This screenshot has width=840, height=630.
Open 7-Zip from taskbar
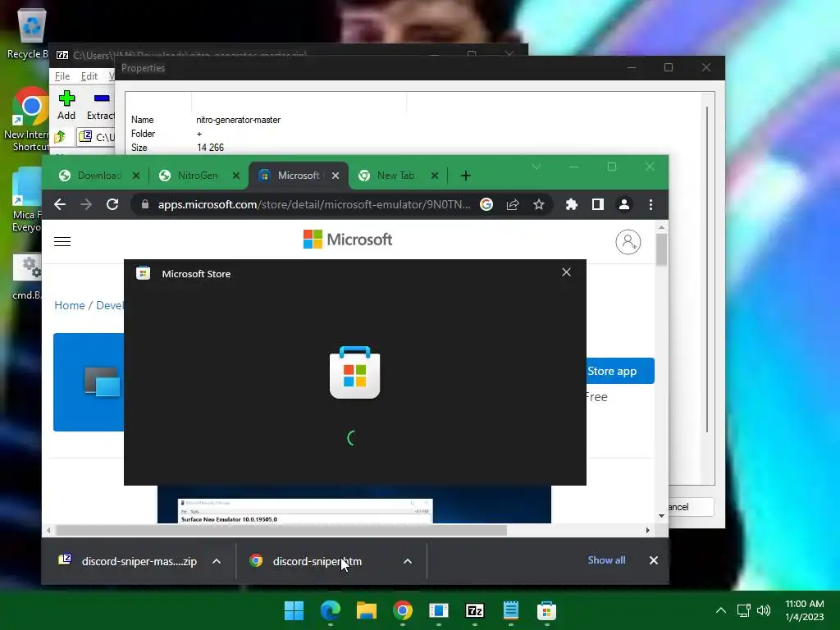coord(475,610)
